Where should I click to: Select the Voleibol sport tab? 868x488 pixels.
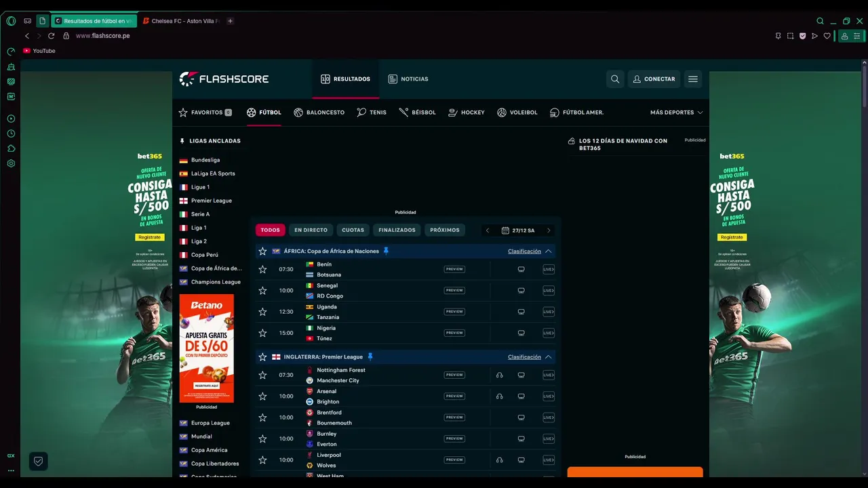tap(517, 113)
